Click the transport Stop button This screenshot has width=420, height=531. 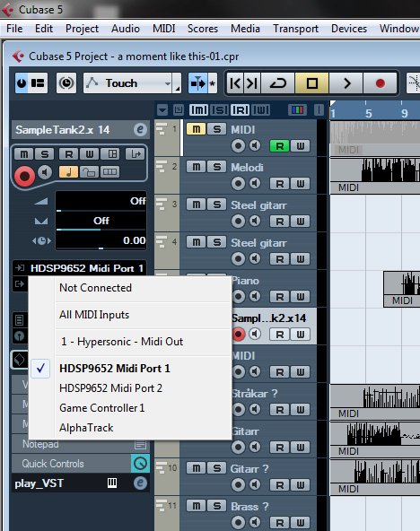[x=312, y=83]
